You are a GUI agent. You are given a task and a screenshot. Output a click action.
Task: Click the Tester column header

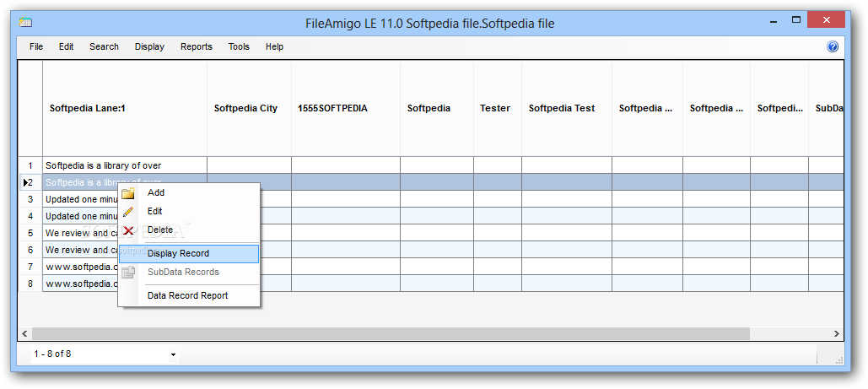pos(497,109)
